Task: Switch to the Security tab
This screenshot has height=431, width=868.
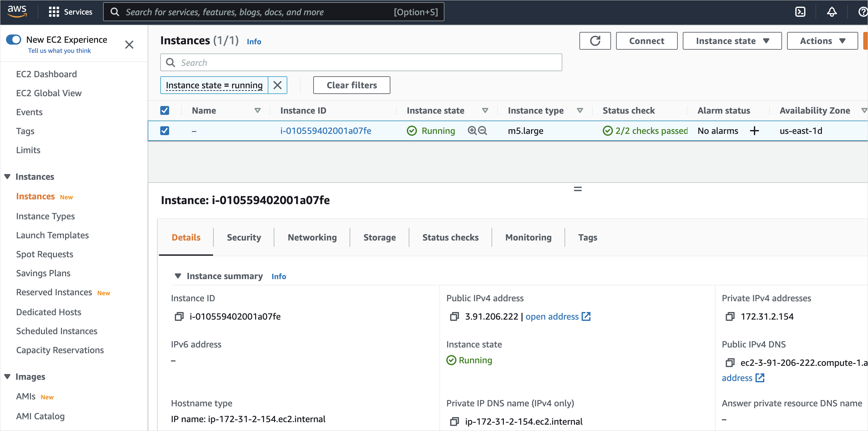Action: 244,237
